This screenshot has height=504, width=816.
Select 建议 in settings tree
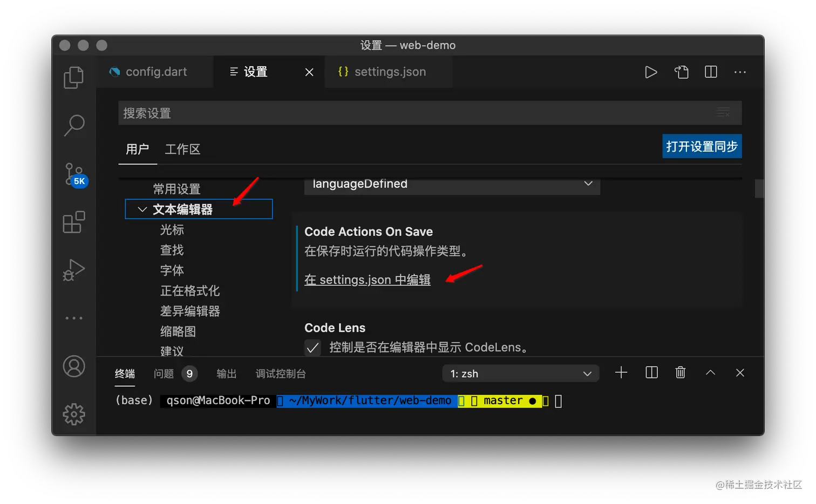click(x=172, y=351)
